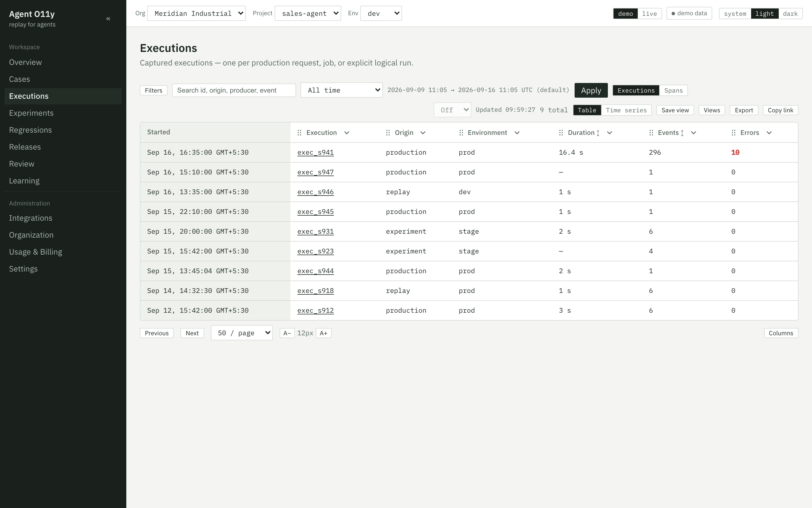Go to the Previous page
Viewport: 812px width, 508px height.
pyautogui.click(x=157, y=333)
